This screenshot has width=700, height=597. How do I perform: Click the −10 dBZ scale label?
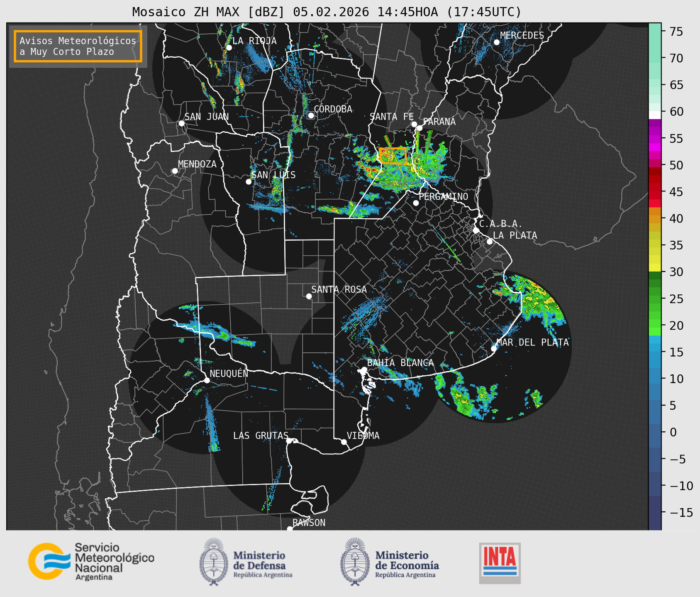pyautogui.click(x=681, y=486)
